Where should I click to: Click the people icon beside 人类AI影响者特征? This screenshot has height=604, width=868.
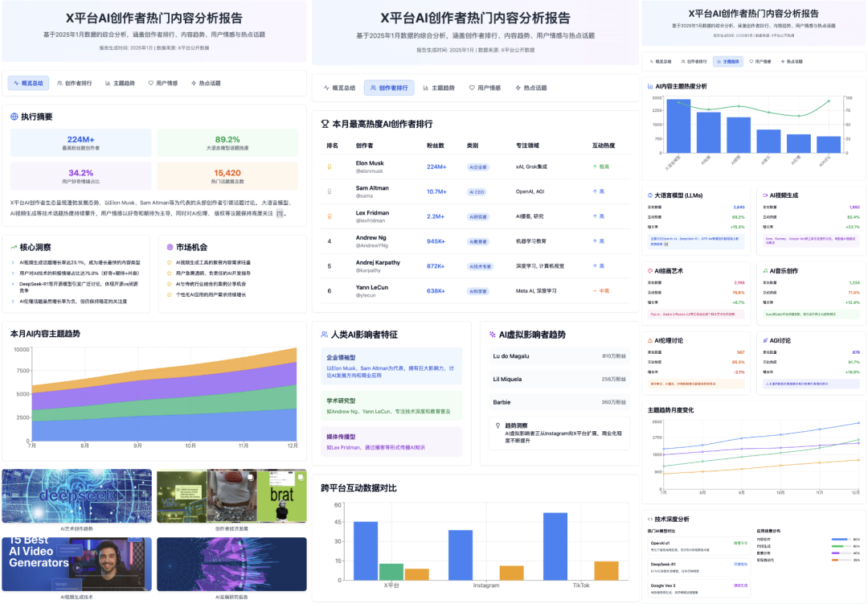click(325, 335)
